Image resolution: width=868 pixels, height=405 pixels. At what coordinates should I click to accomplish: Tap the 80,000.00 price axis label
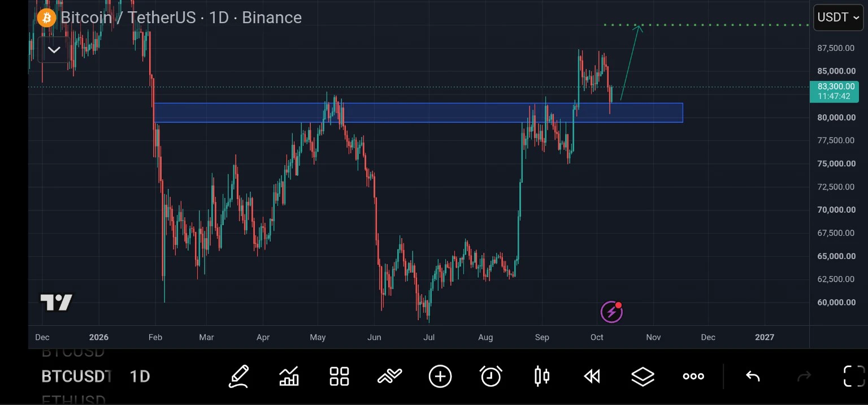pos(836,118)
